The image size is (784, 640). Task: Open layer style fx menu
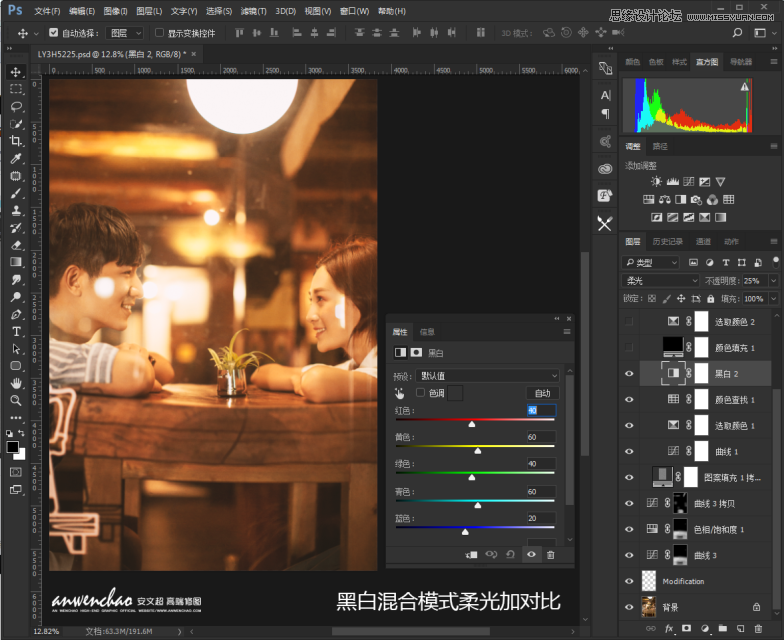coord(669,628)
